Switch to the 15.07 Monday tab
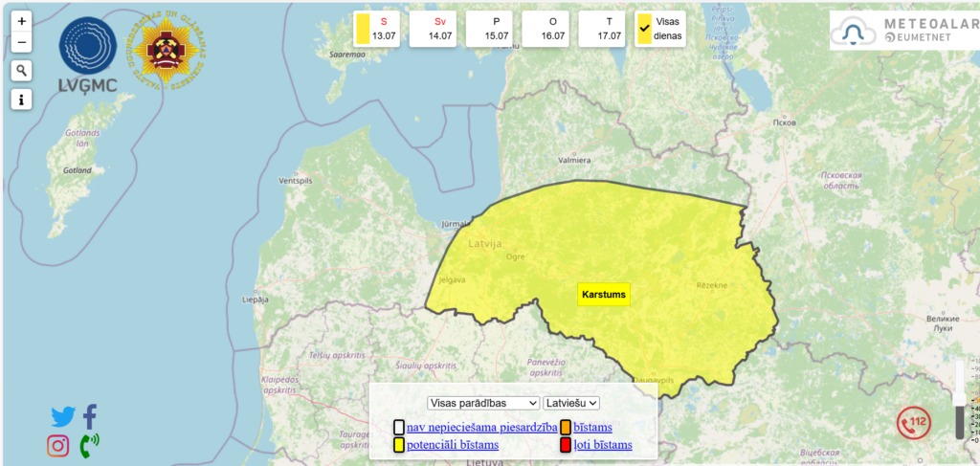This screenshot has height=466, width=980. click(496, 29)
